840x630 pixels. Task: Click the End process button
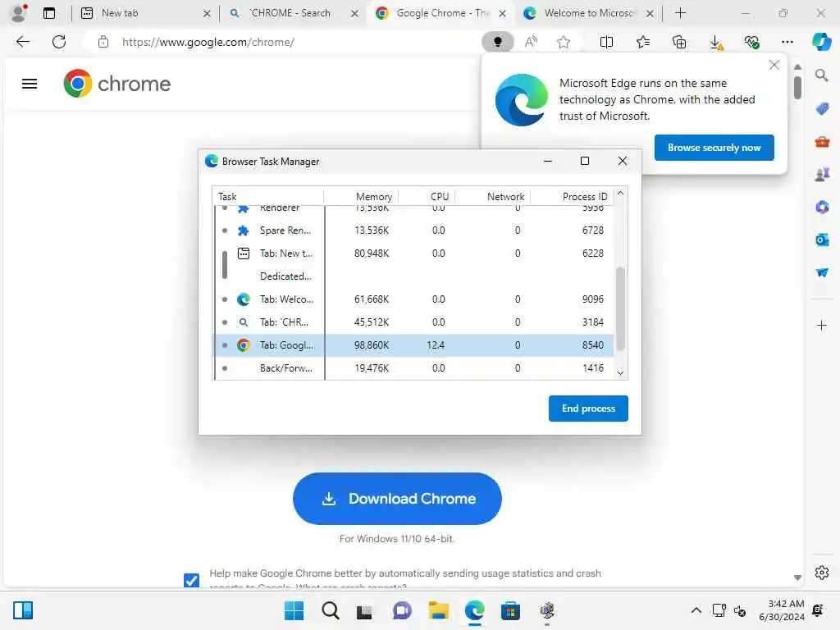click(x=587, y=409)
